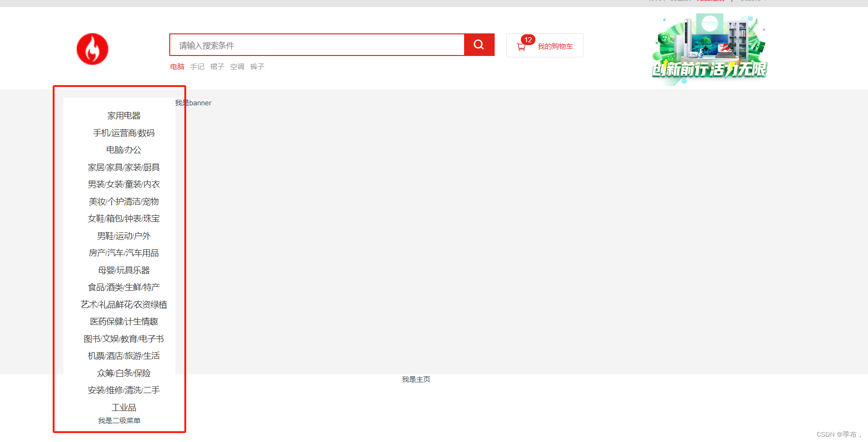The image size is (868, 442).
Task: Click the red flame logo
Action: pyautogui.click(x=93, y=49)
